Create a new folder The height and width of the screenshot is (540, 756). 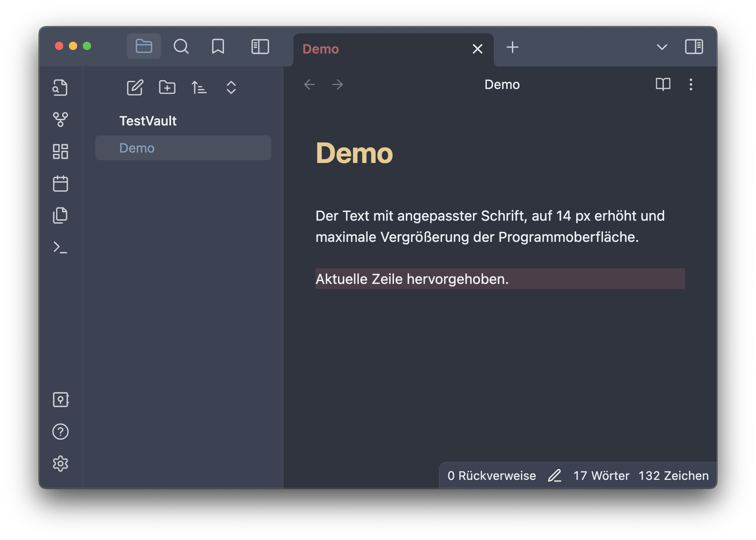[167, 87]
